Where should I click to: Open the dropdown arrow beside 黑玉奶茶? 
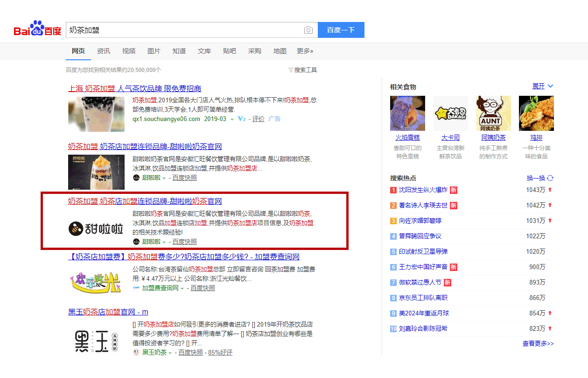[170, 353]
